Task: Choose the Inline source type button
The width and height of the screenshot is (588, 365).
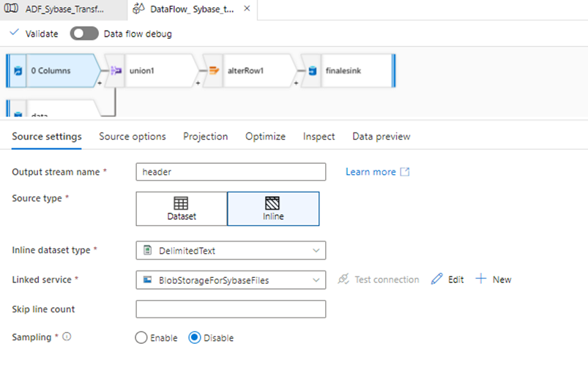Action: coord(273,208)
